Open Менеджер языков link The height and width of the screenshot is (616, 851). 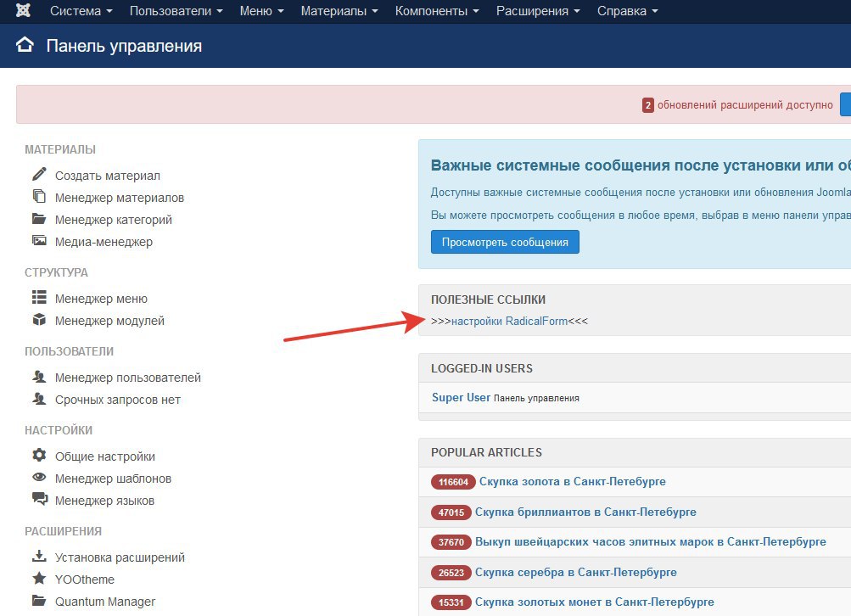click(104, 501)
